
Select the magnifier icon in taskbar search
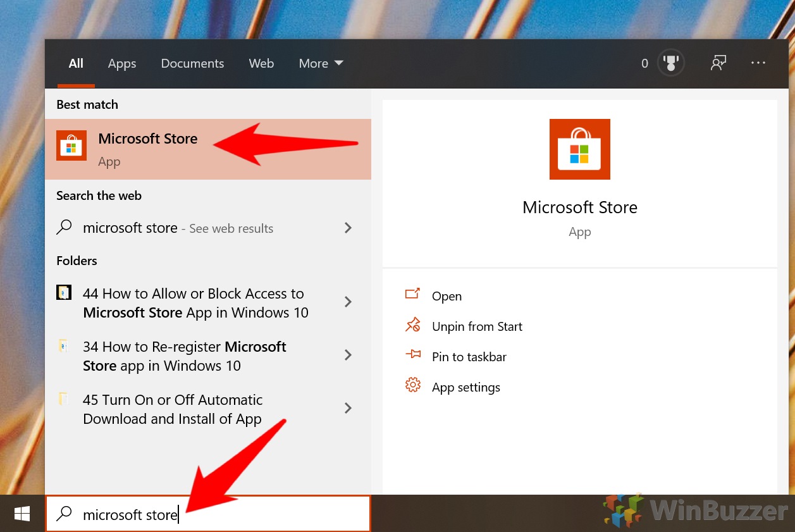[x=64, y=514]
